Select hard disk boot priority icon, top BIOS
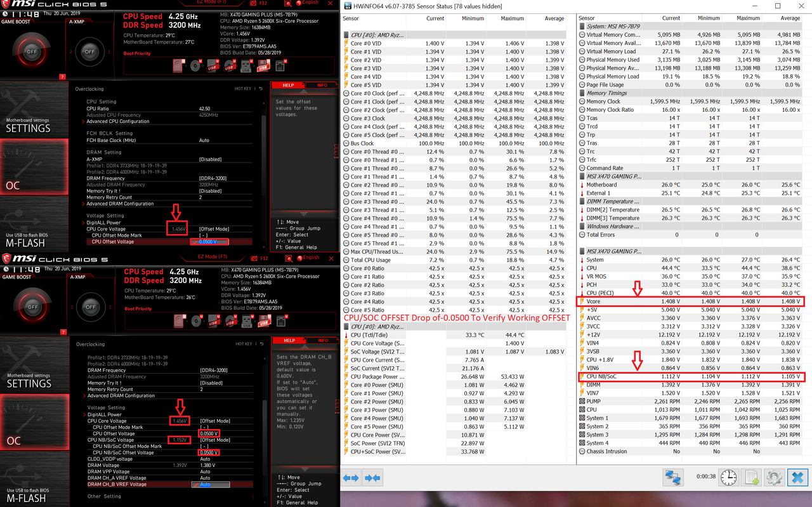This screenshot has height=507, width=812. (180, 65)
